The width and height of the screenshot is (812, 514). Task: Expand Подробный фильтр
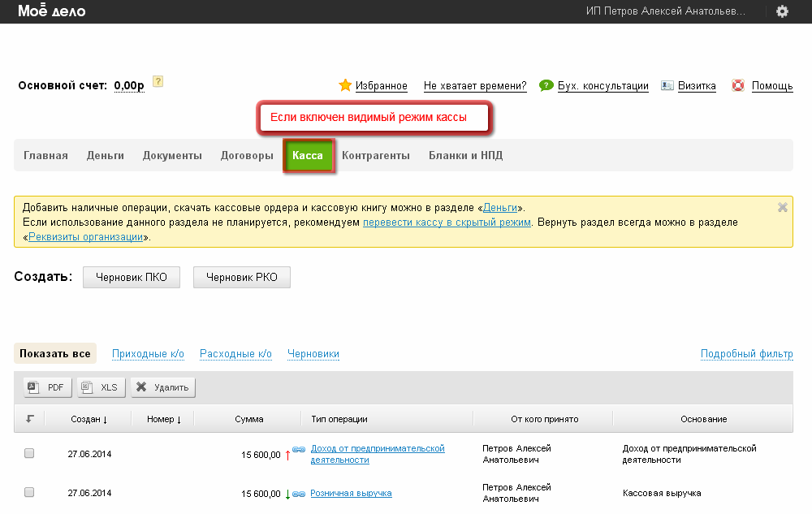[746, 354]
